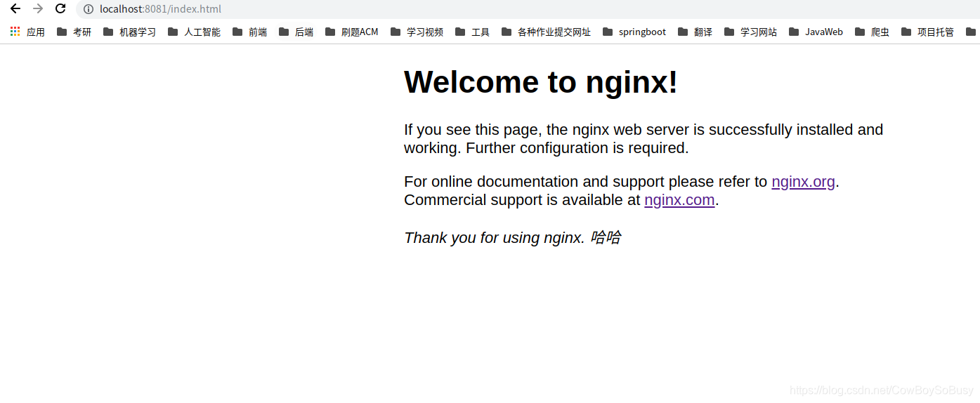This screenshot has width=980, height=403.
Task: Go back with the browser back arrow
Action: [x=15, y=8]
